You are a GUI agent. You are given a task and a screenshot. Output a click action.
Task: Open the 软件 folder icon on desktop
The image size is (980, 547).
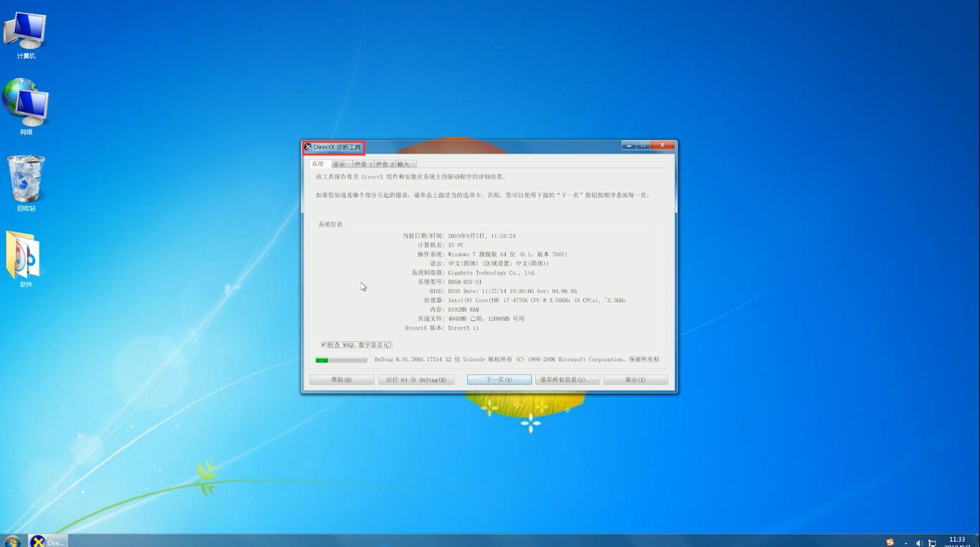[x=26, y=260]
